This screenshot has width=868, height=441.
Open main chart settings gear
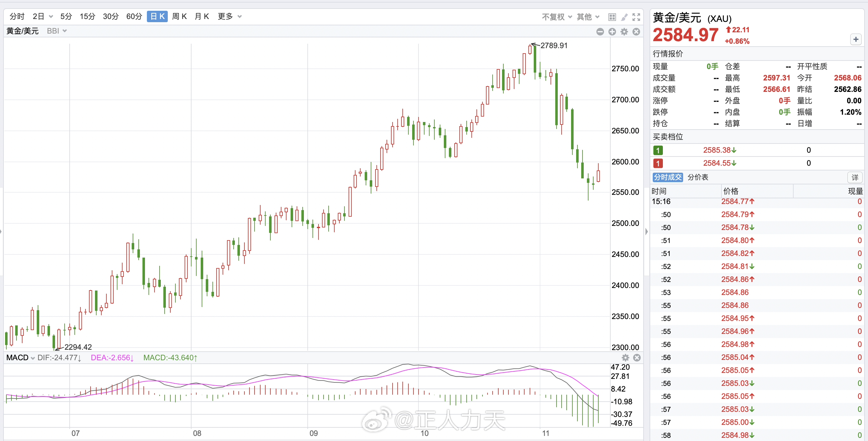pos(624,32)
